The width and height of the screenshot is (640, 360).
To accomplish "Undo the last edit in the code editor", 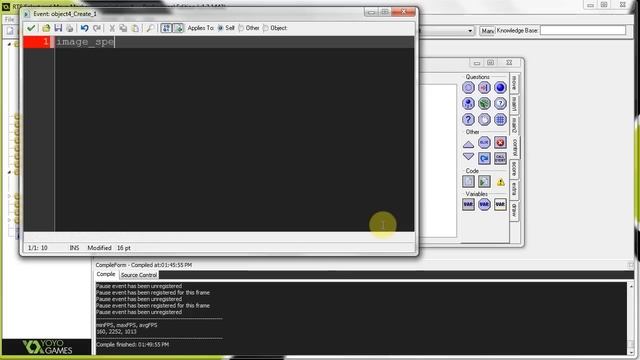I will pos(84,28).
